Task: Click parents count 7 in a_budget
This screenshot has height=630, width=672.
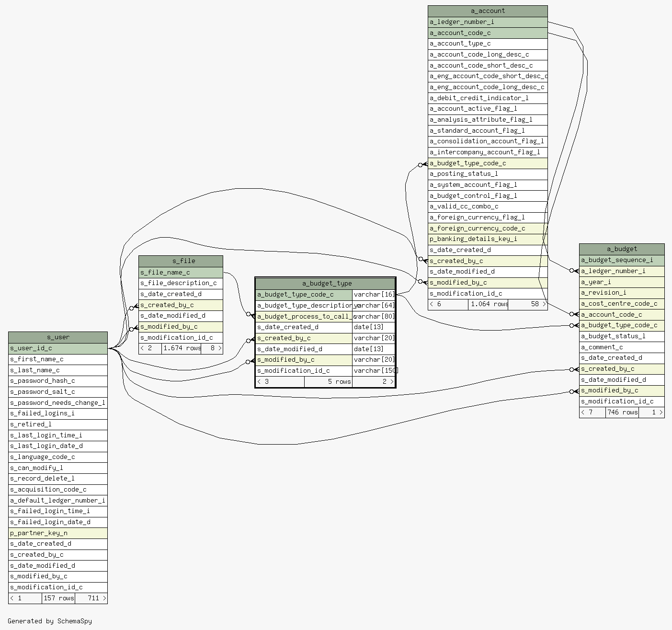Action: tap(592, 412)
